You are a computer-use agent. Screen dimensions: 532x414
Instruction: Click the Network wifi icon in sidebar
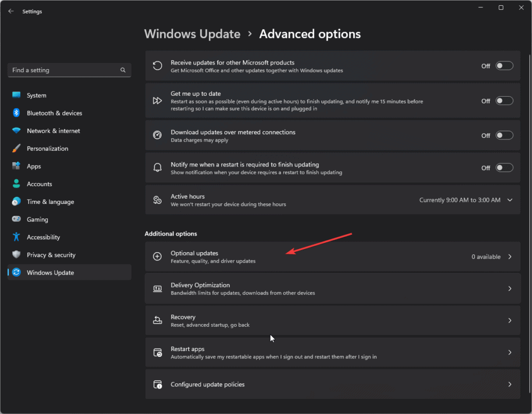(16, 131)
